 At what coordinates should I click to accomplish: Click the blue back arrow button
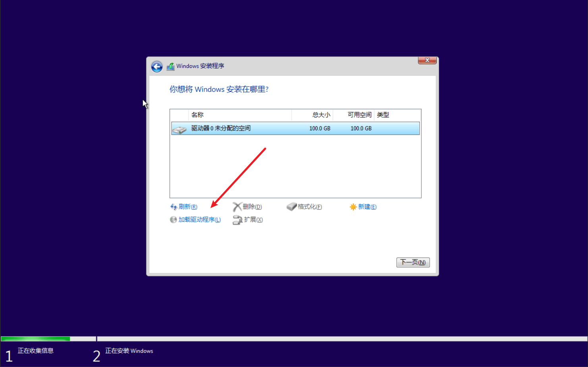tap(156, 67)
